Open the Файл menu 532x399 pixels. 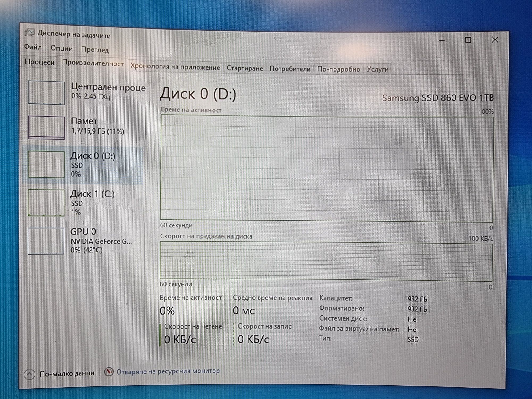(33, 47)
